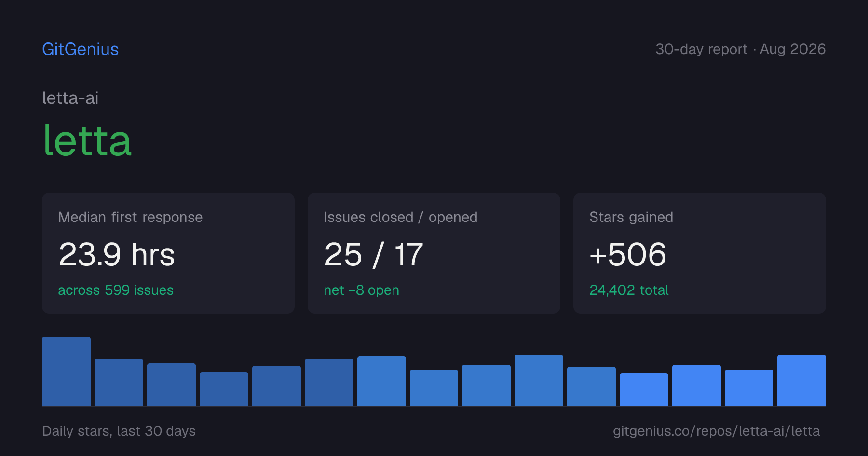
Task: Select the "25 / 17" value
Action: tap(374, 254)
